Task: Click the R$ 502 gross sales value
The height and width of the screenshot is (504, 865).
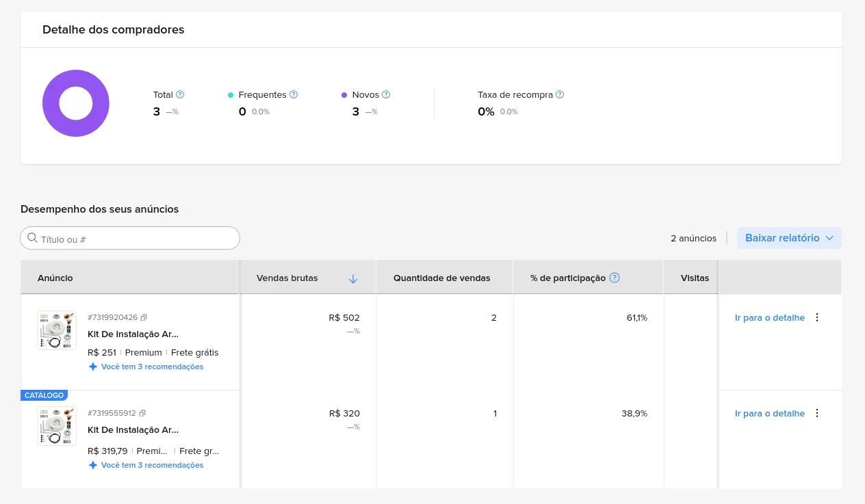Action: tap(344, 317)
